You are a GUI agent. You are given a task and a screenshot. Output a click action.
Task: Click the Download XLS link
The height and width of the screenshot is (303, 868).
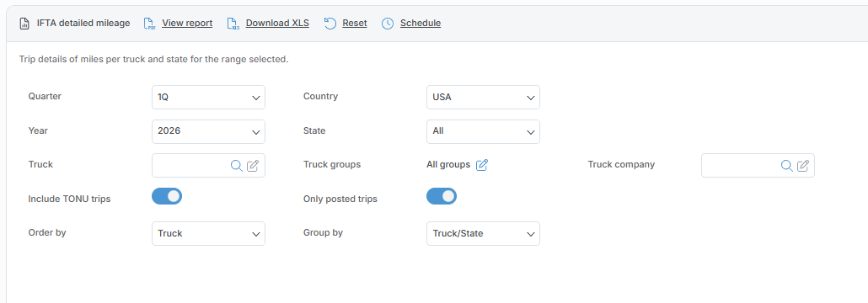coord(277,24)
